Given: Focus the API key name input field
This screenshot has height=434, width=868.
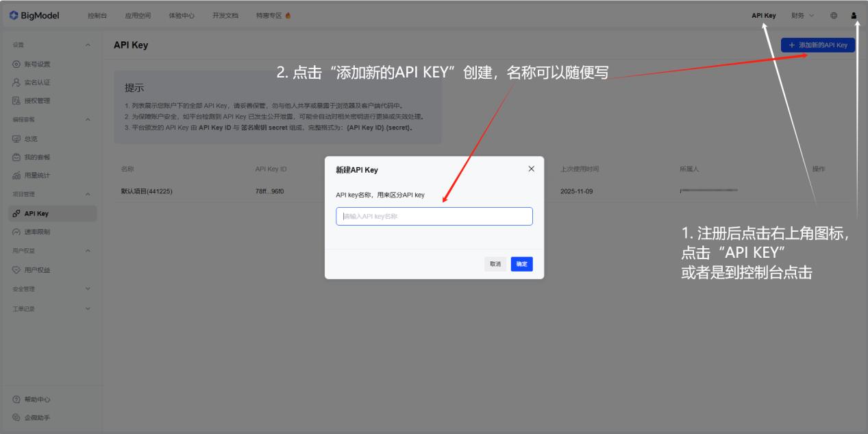Looking at the screenshot, I should 434,216.
